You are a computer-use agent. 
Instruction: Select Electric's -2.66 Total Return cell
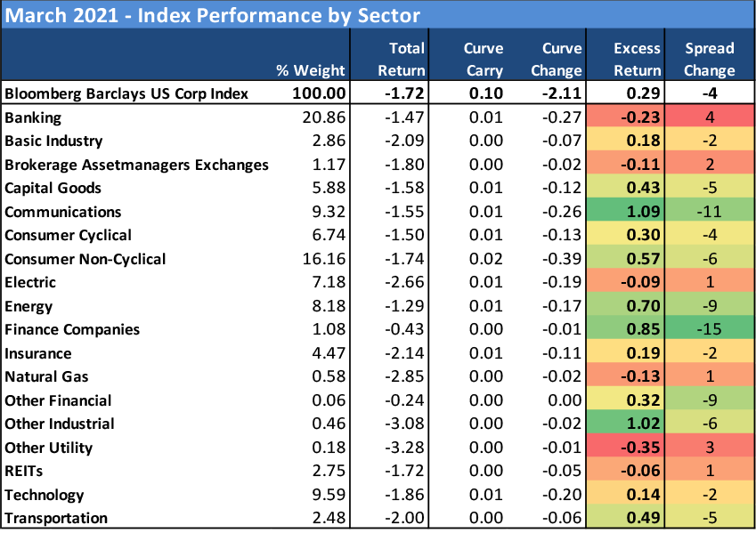[407, 282]
